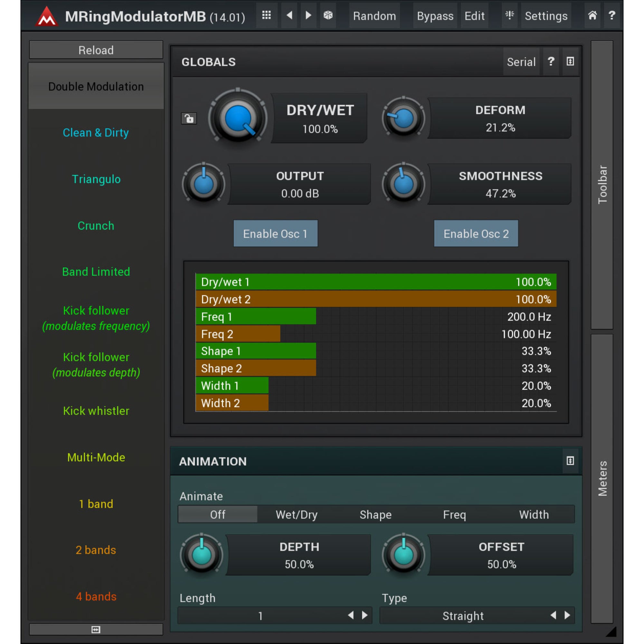644x644 pixels.
Task: Click the Dry/Wet 100.0% value field
Action: pyautogui.click(x=320, y=129)
